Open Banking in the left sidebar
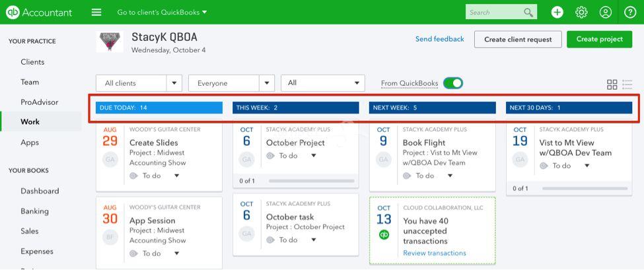 tap(34, 211)
